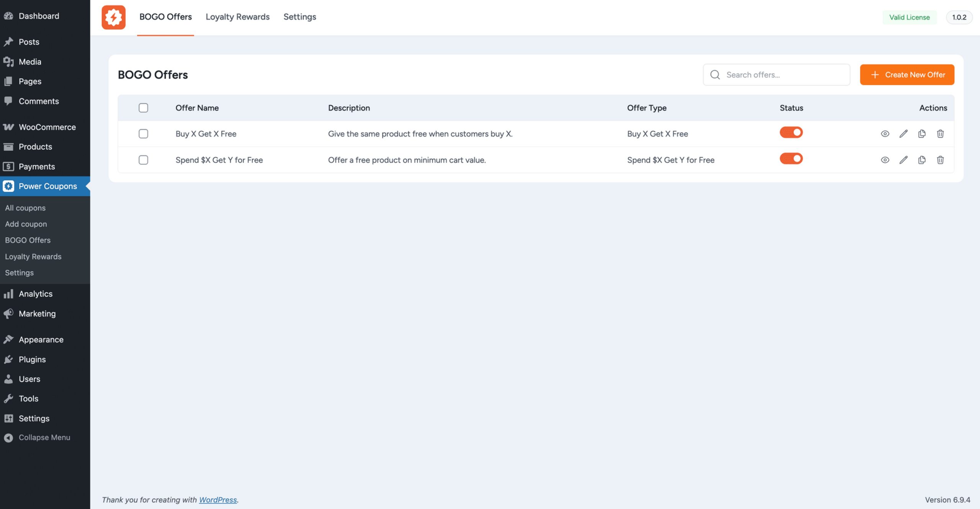Open Posts from the sidebar
This screenshot has width=980, height=509.
pos(45,42)
